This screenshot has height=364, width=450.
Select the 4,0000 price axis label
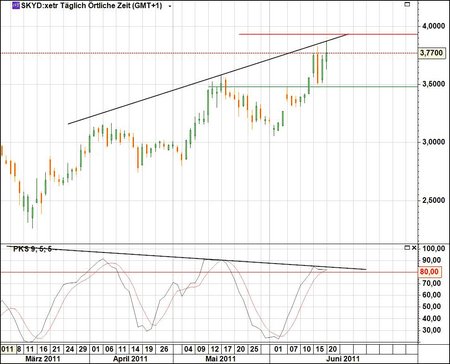[x=433, y=26]
